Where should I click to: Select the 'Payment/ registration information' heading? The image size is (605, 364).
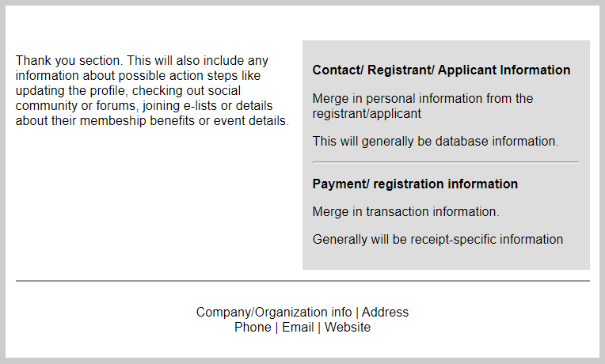(415, 184)
